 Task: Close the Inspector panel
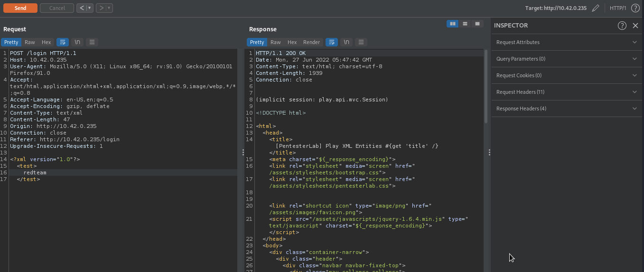(x=635, y=26)
